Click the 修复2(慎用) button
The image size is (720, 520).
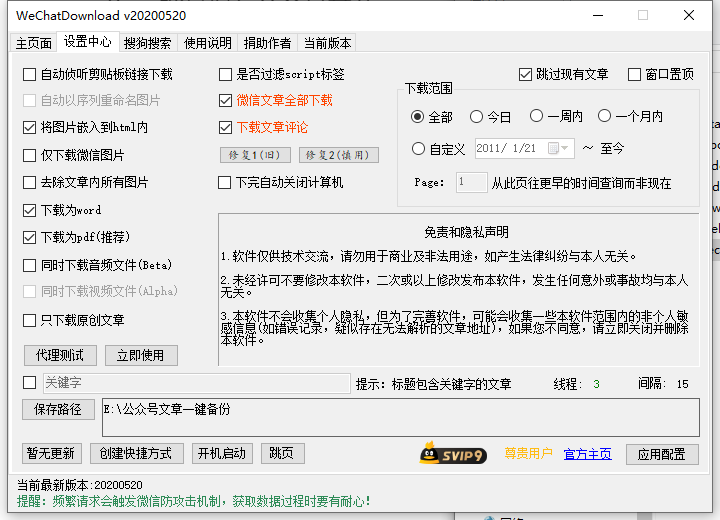[339, 155]
